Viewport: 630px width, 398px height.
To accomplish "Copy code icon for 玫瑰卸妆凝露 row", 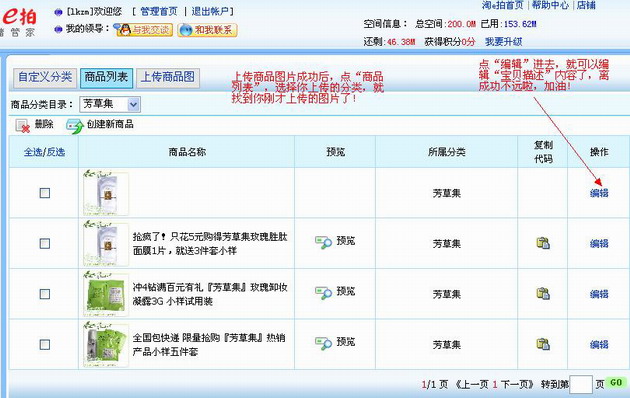I will pyautogui.click(x=543, y=294).
